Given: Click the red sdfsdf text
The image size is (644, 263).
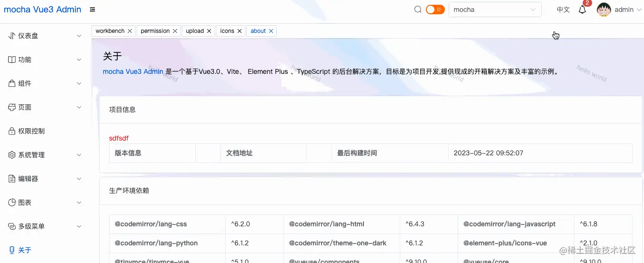Looking at the screenshot, I should click(x=119, y=138).
